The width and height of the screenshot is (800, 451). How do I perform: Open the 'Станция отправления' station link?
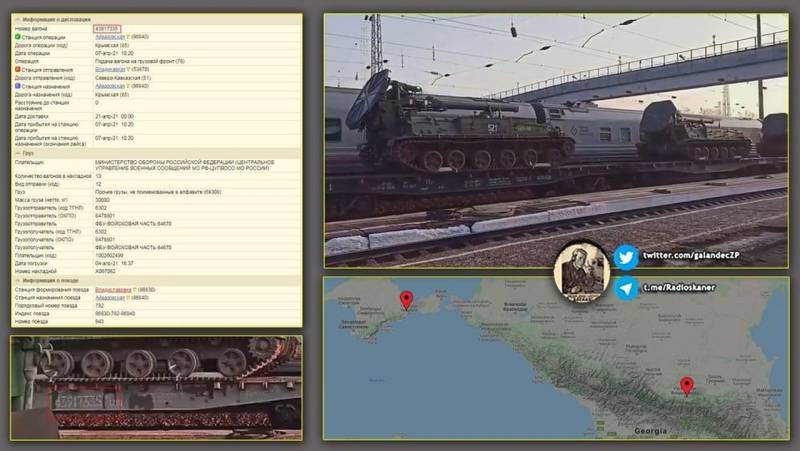coord(110,69)
